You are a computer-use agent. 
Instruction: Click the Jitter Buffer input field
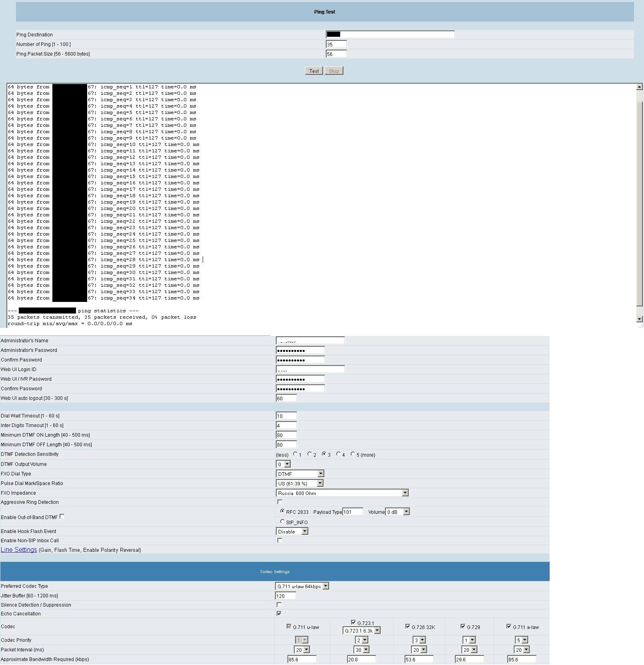click(x=286, y=596)
